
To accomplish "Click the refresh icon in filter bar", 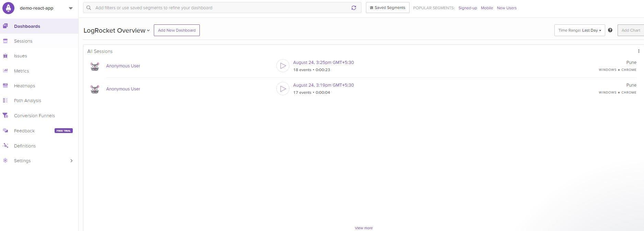I will [354, 8].
